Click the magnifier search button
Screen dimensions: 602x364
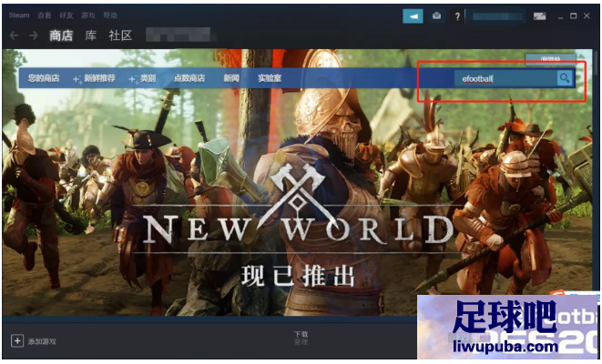[x=565, y=78]
